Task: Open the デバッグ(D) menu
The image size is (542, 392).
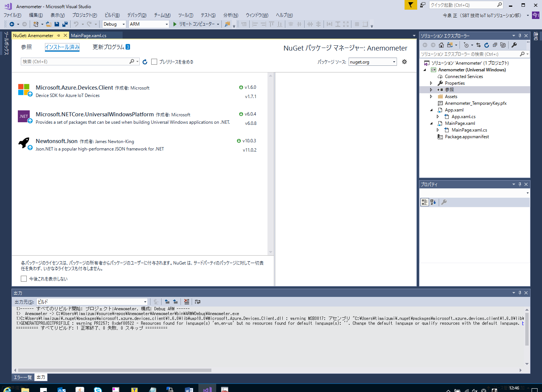Action: tap(137, 15)
